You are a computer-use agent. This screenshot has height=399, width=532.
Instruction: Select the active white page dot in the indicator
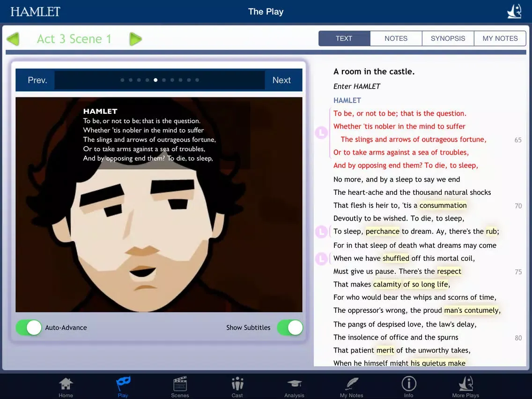[155, 80]
